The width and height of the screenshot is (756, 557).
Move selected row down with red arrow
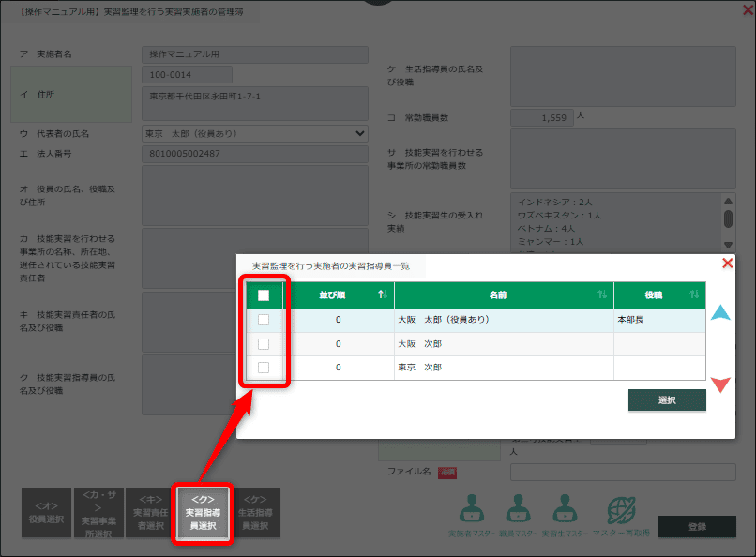720,384
